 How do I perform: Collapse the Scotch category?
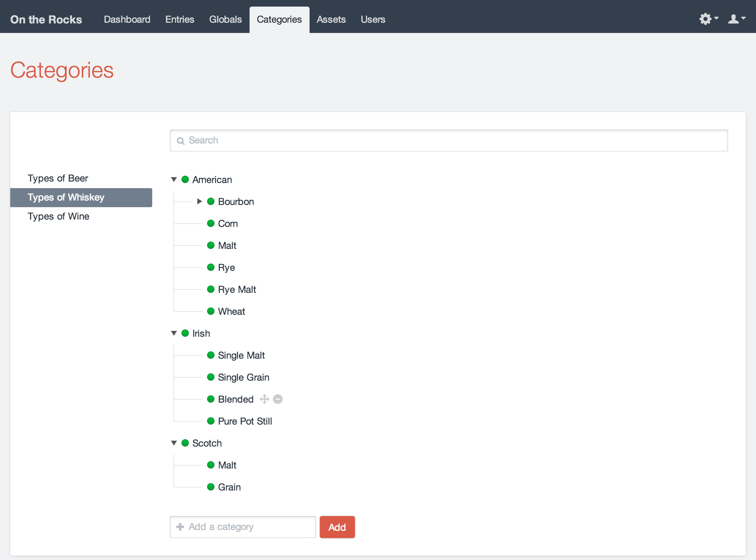[x=174, y=443]
